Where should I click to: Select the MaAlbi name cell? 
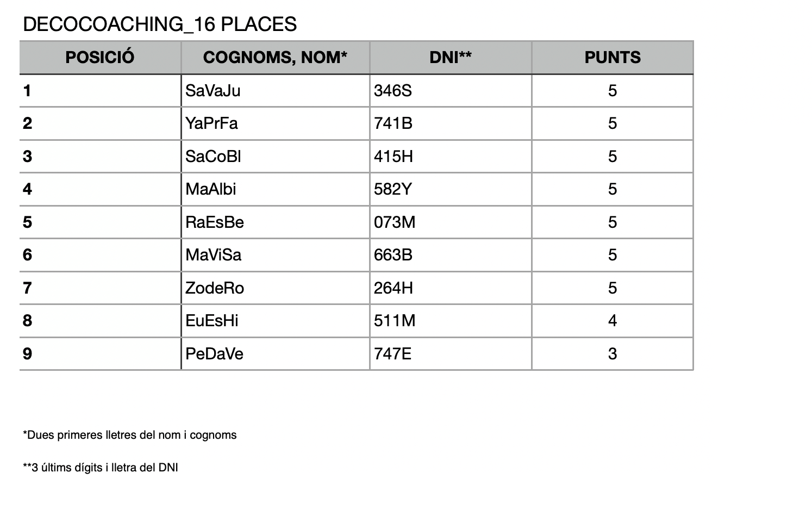tap(275, 189)
